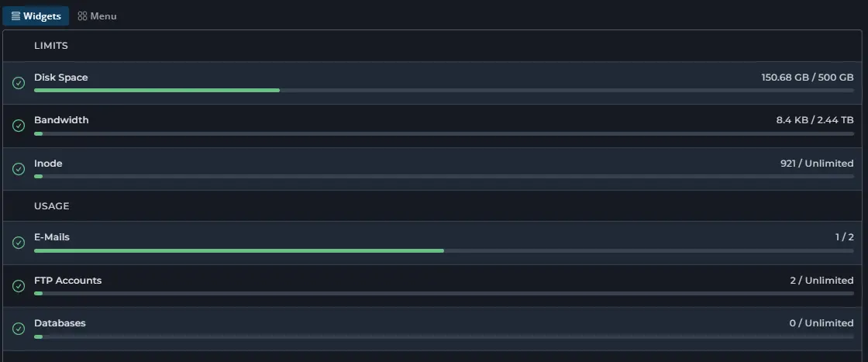The width and height of the screenshot is (868, 362).
Task: Click the E-Mails label
Action: coord(52,237)
